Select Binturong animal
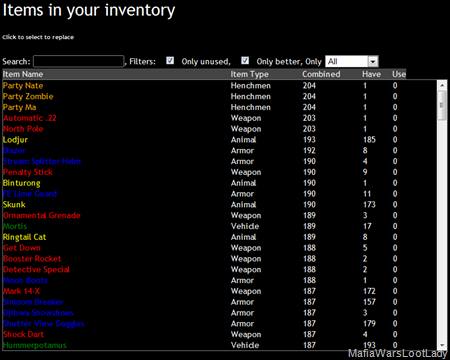450x360 pixels. coord(22,183)
